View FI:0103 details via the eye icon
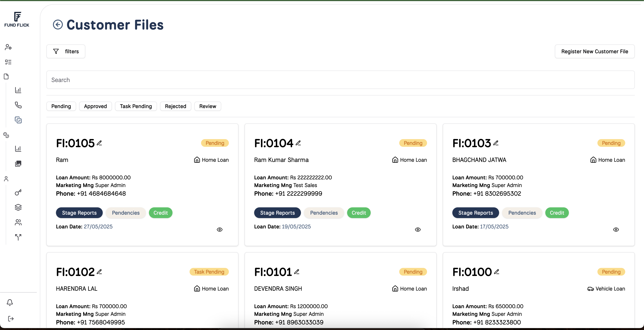Image resolution: width=644 pixels, height=330 pixels. pyautogui.click(x=616, y=230)
